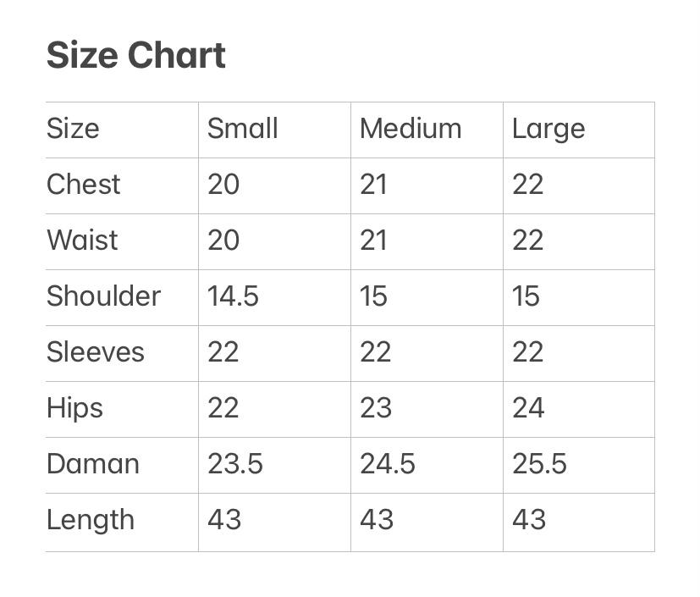This screenshot has height=597, width=700.
Task: Select the Small column header
Action: [242, 129]
